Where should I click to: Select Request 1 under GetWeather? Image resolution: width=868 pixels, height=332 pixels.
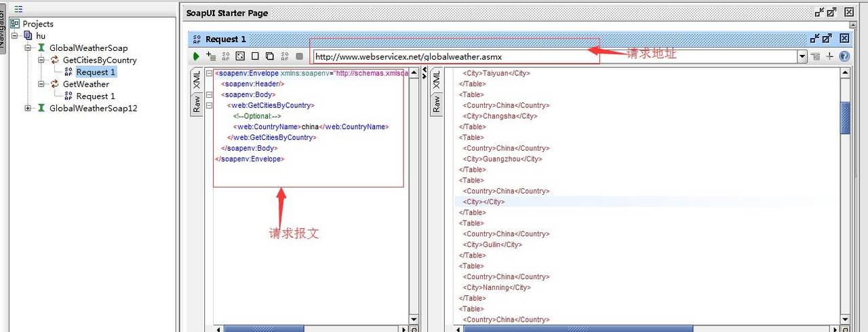tap(96, 96)
